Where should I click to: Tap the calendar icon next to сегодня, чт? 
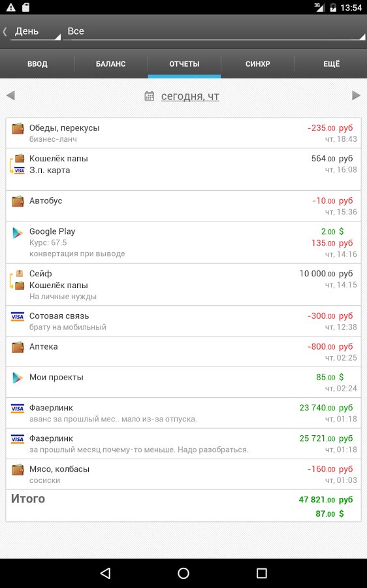[x=149, y=97]
